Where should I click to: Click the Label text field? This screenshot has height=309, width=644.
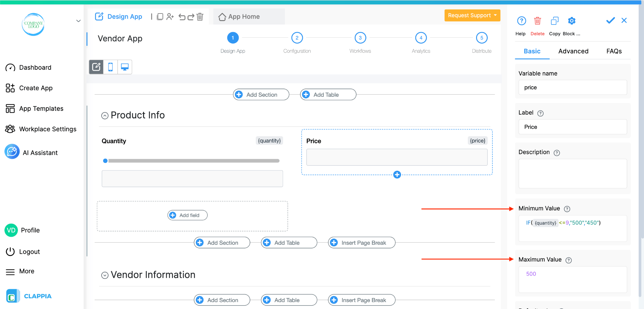[573, 127]
